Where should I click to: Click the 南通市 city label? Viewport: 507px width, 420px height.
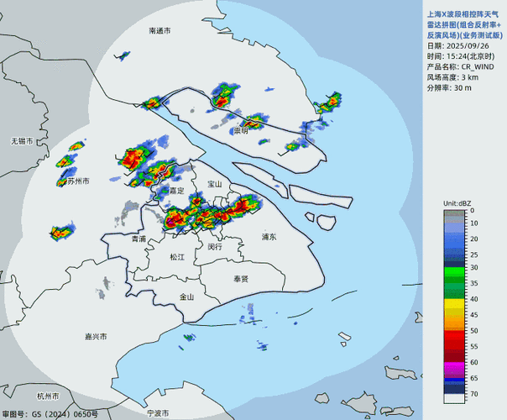[159, 31]
